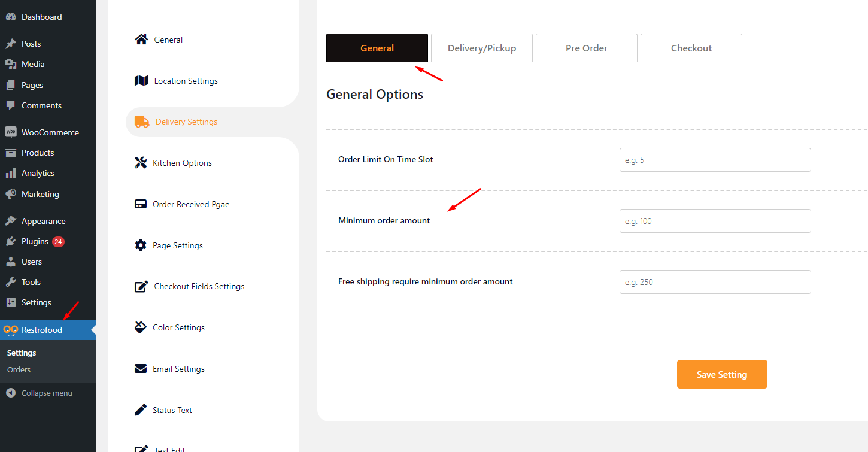Click the delivery truck icon
Screen dimensions: 868x452
[x=142, y=122]
